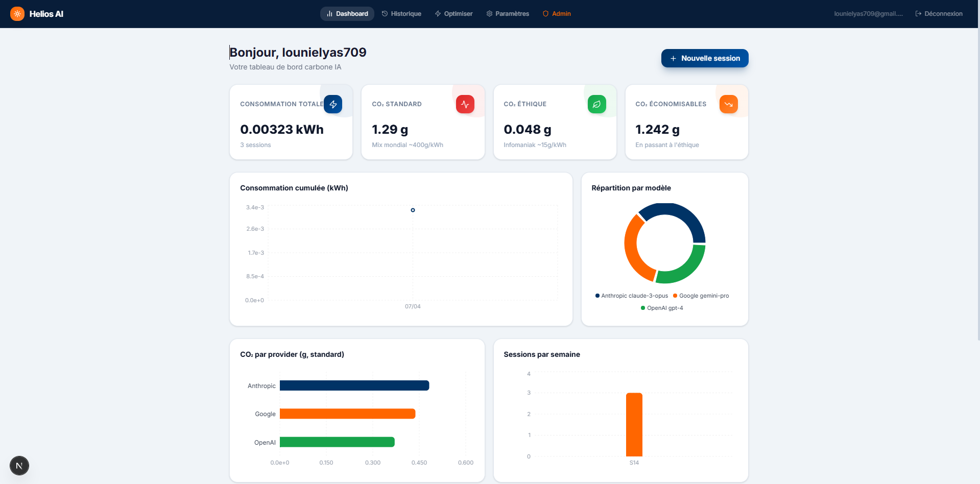Click the Google bar in CO₂ par provider
The height and width of the screenshot is (484, 980).
coord(348,414)
